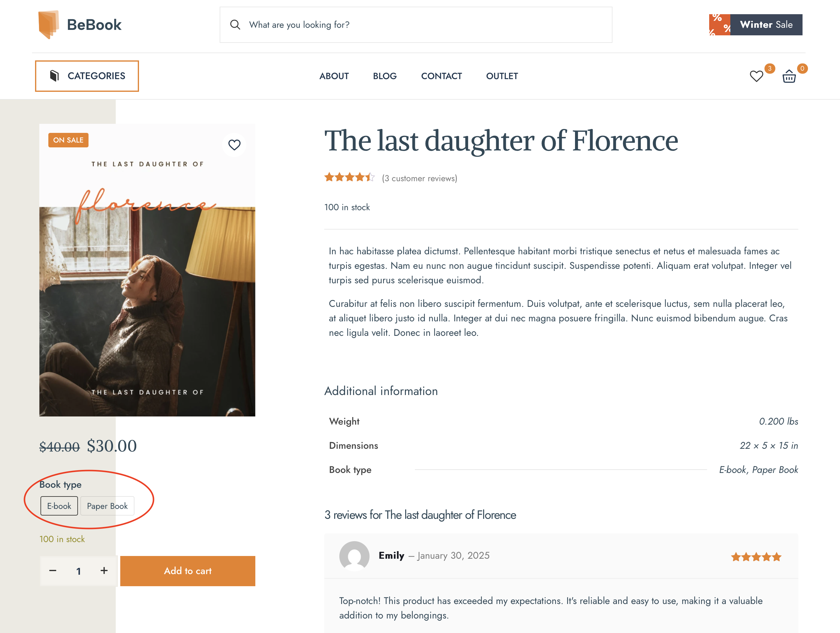This screenshot has width=840, height=633.
Task: Click Emily's reviewer avatar
Action: click(x=354, y=556)
